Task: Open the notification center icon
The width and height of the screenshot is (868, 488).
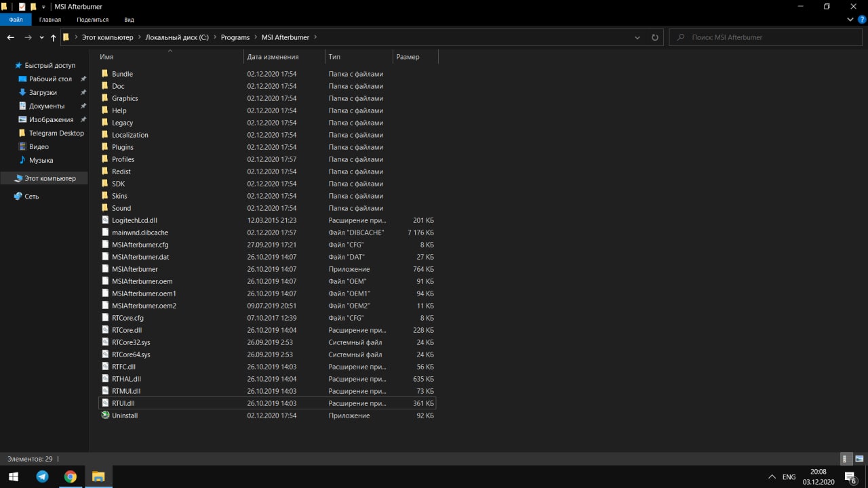Action: click(850, 476)
